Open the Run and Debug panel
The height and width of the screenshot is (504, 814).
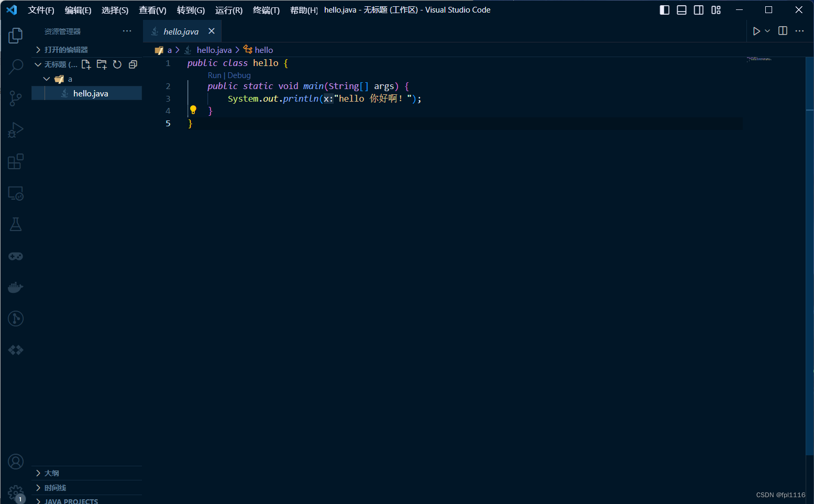(x=15, y=130)
